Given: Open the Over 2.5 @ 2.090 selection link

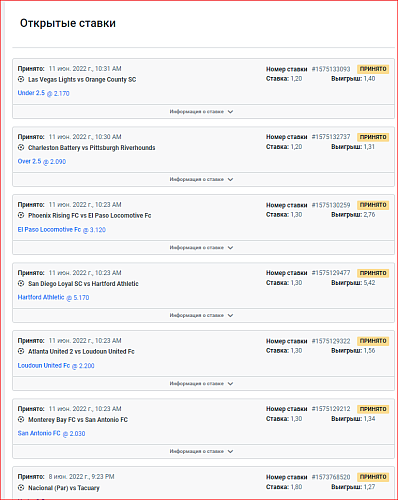Looking at the screenshot, I should coord(42,161).
